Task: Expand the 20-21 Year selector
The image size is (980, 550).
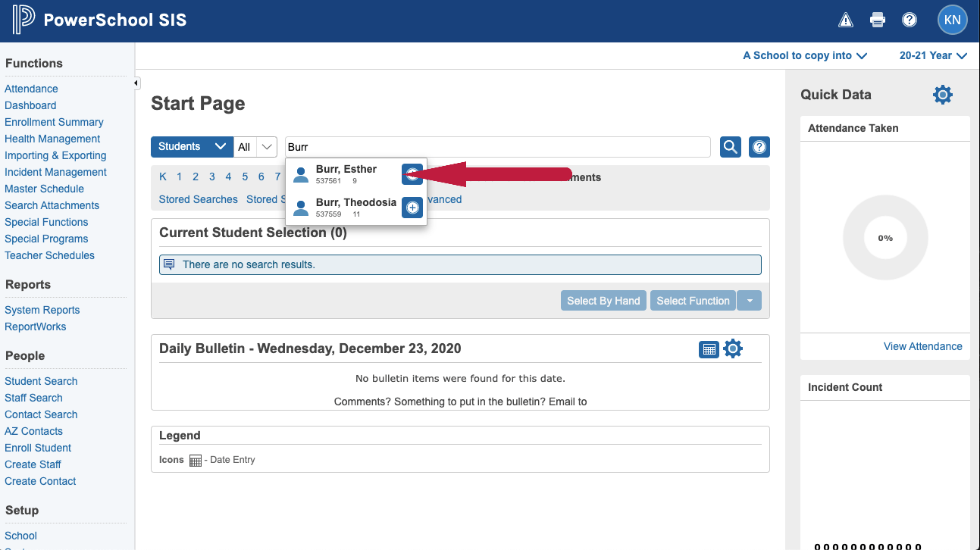Action: (933, 55)
